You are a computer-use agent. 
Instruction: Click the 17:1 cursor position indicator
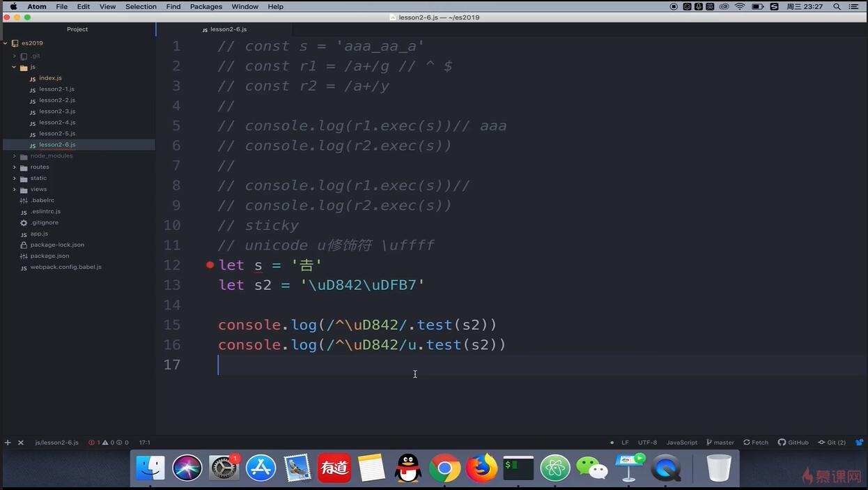pyautogui.click(x=144, y=443)
